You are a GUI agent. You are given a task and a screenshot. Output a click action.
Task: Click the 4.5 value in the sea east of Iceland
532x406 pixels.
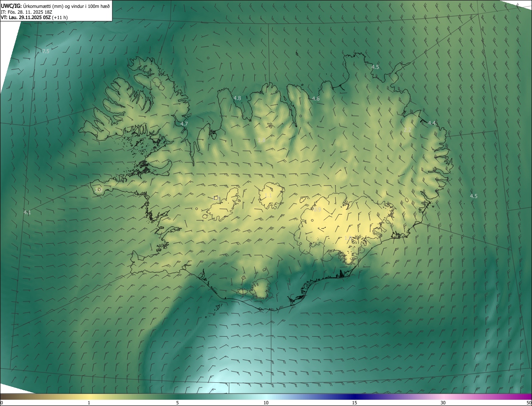(474, 196)
